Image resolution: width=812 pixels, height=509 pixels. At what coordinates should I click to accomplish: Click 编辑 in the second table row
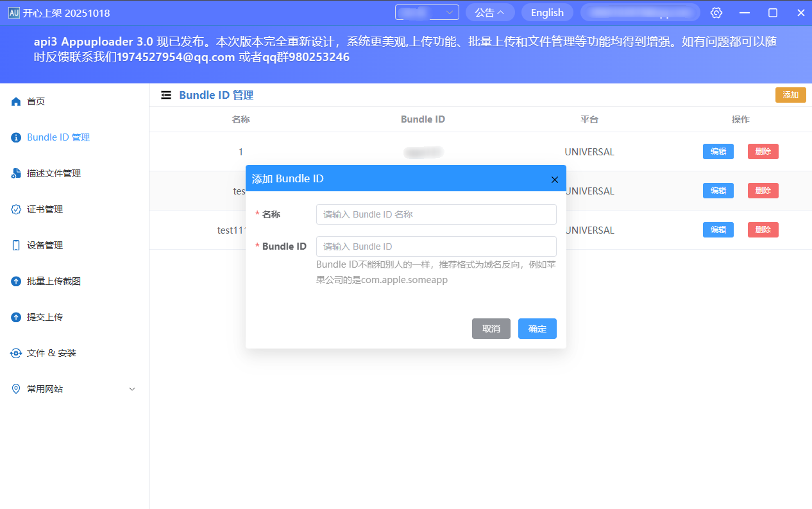pyautogui.click(x=718, y=191)
